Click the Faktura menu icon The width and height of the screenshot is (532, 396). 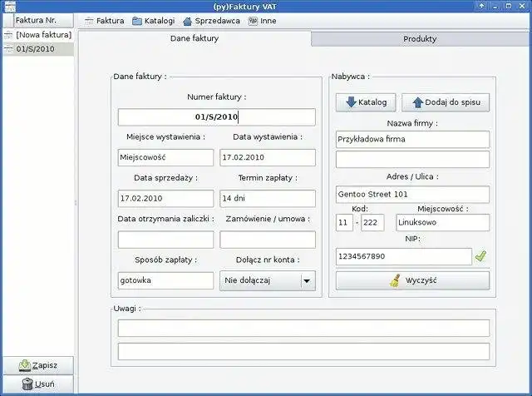(x=89, y=21)
